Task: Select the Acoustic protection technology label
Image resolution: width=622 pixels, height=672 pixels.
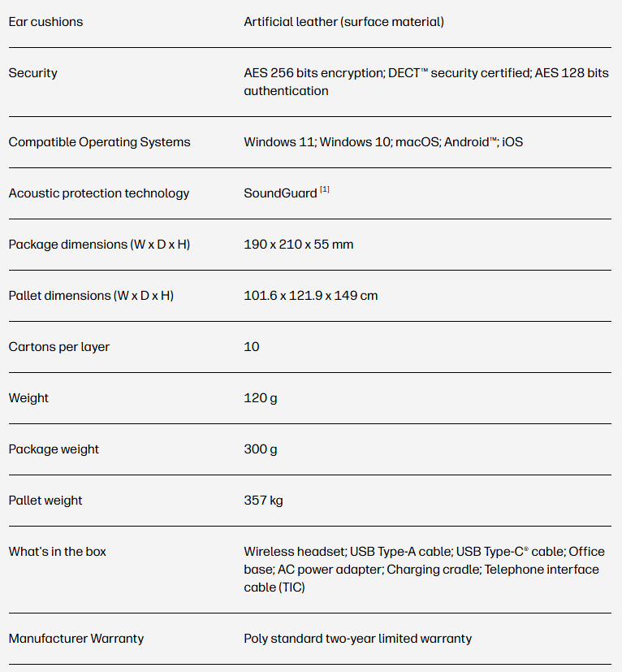Action: [98, 193]
